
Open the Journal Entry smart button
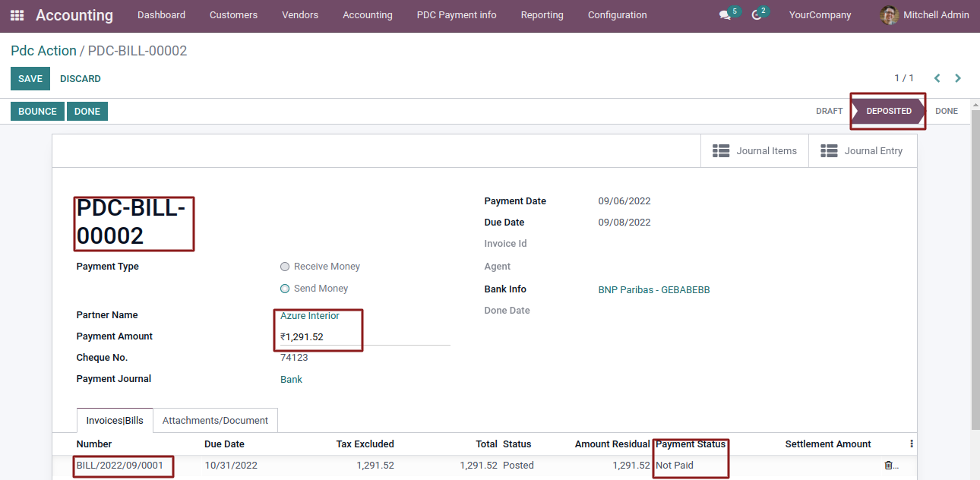pos(862,151)
